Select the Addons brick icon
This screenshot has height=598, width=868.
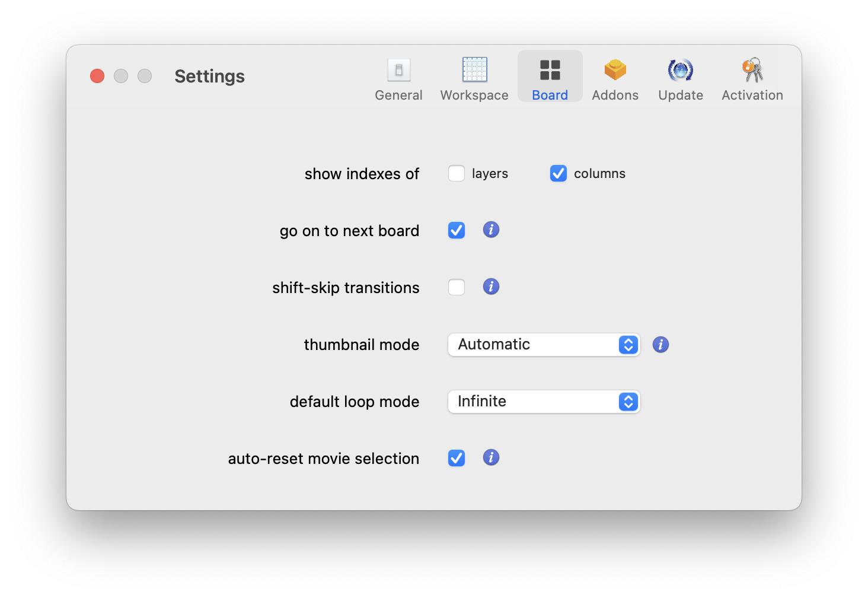click(615, 70)
